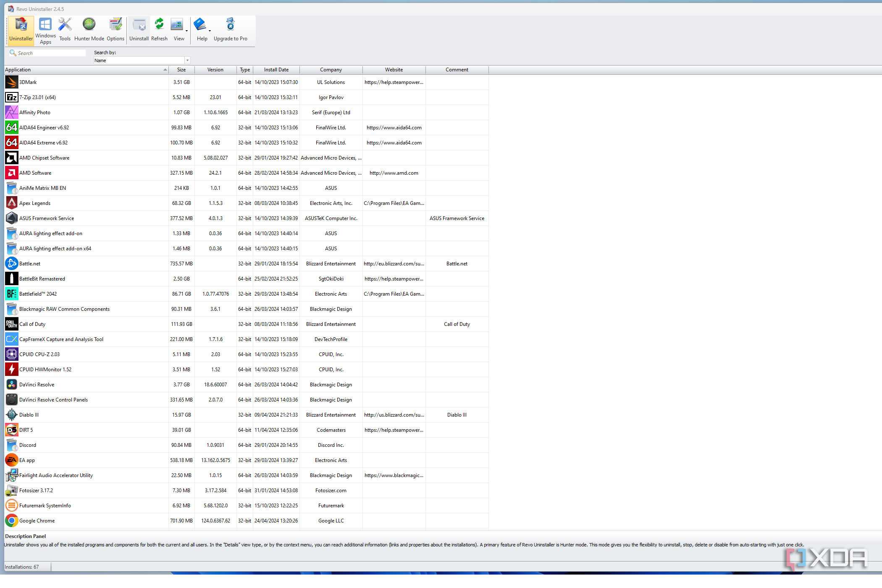Click Upgrade to Pro
The image size is (882, 588).
[x=230, y=30]
